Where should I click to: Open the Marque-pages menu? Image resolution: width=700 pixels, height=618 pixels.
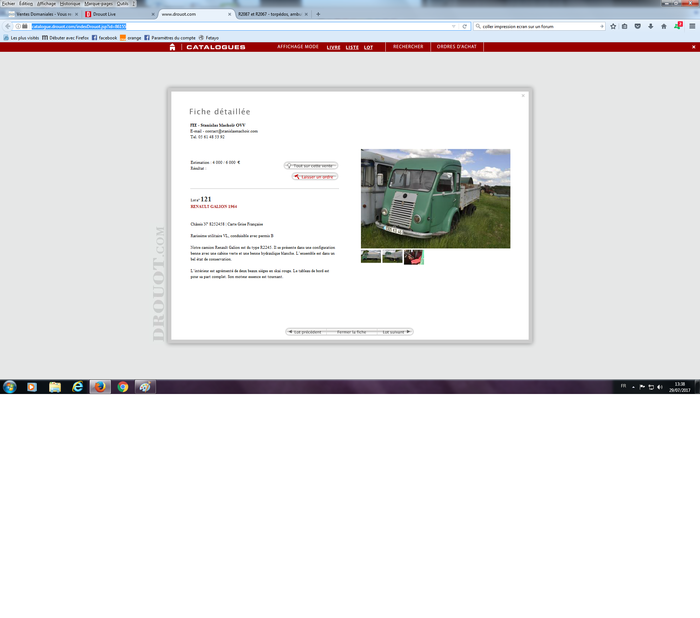click(98, 4)
